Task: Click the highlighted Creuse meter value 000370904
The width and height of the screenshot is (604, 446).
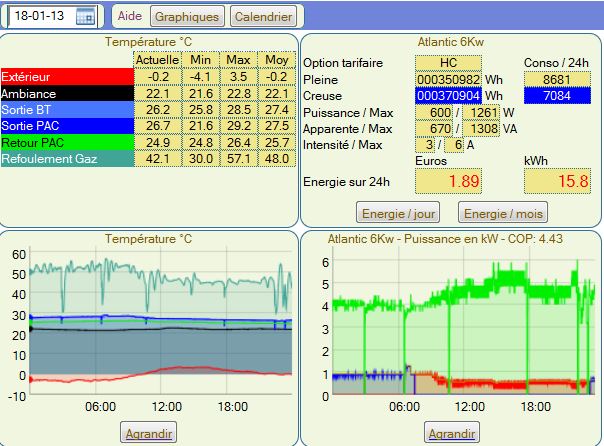Action: (449, 95)
